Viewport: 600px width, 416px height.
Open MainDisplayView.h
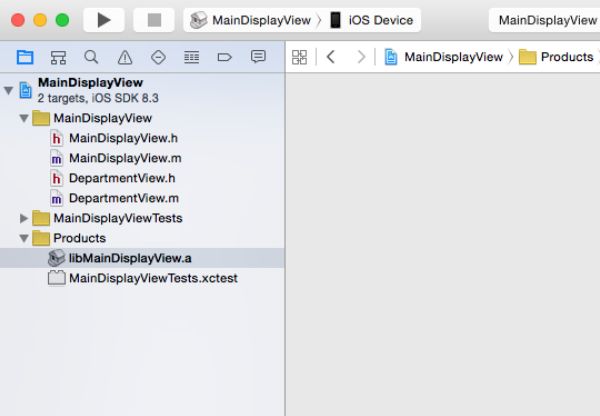coord(142,138)
